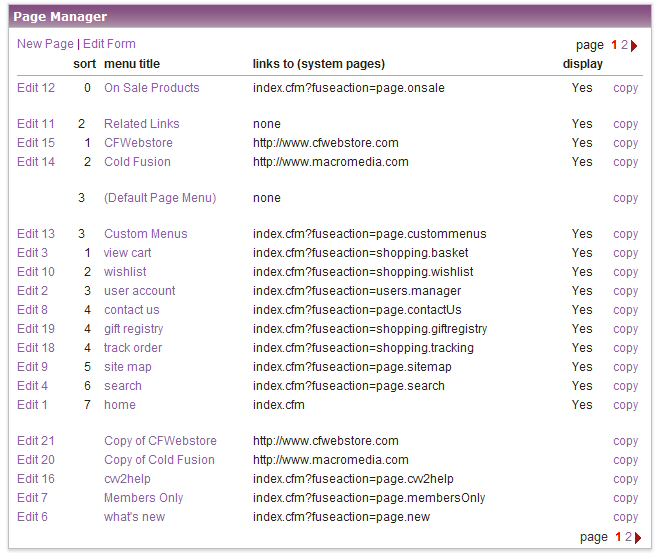Click Edit 10 for wishlist
Screen dimensions: 661x559
pyautogui.click(x=36, y=272)
